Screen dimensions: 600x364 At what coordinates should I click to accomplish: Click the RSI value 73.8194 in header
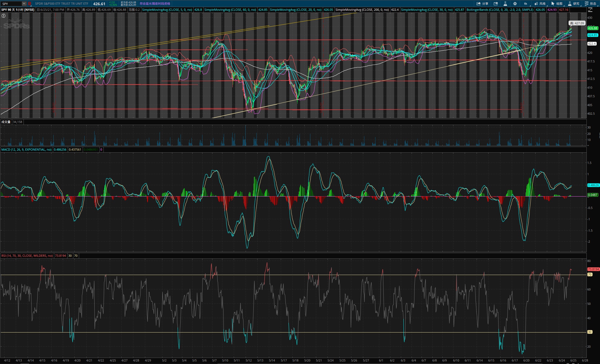60,256
